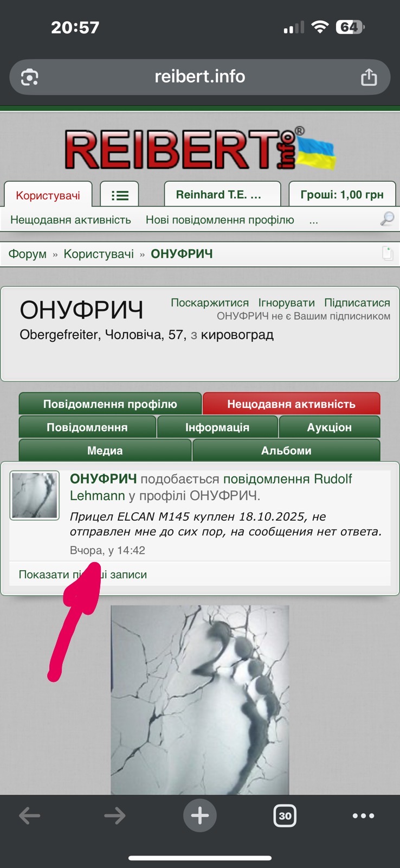Tap the page icon beside breadcrumbs
Screen dimensions: 400x868
387,253
